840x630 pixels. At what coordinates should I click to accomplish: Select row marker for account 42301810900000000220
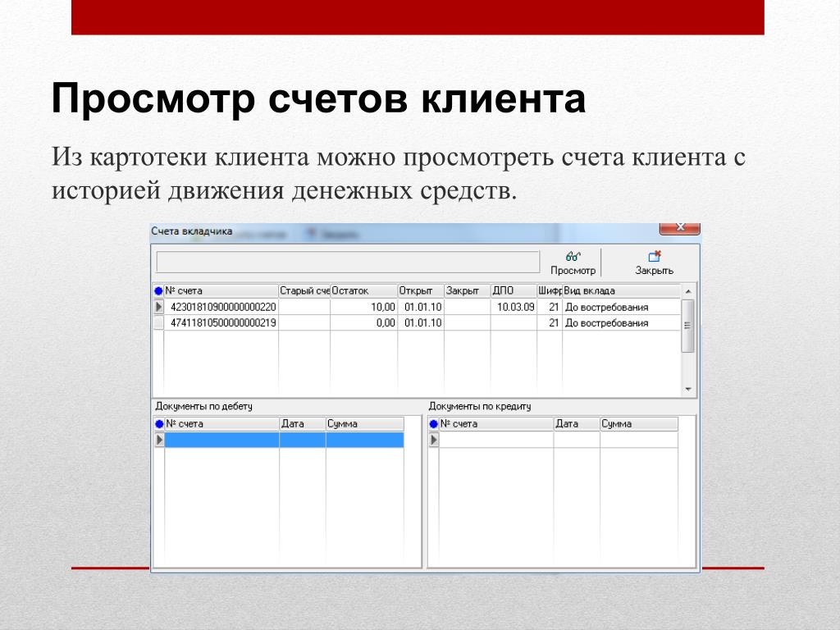pyautogui.click(x=158, y=307)
